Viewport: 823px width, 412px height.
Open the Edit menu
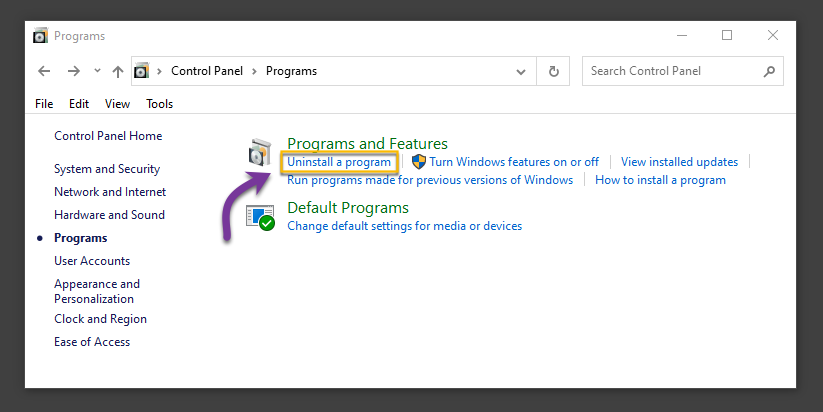(x=79, y=104)
